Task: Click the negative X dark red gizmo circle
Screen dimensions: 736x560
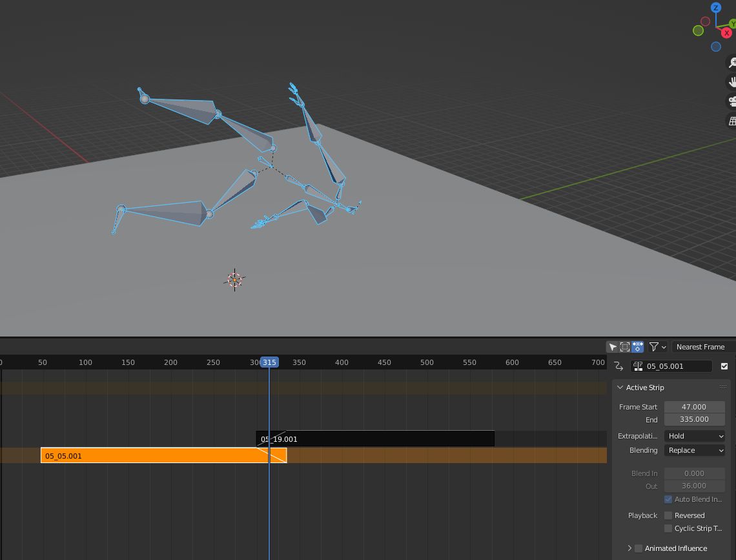Action: click(705, 21)
